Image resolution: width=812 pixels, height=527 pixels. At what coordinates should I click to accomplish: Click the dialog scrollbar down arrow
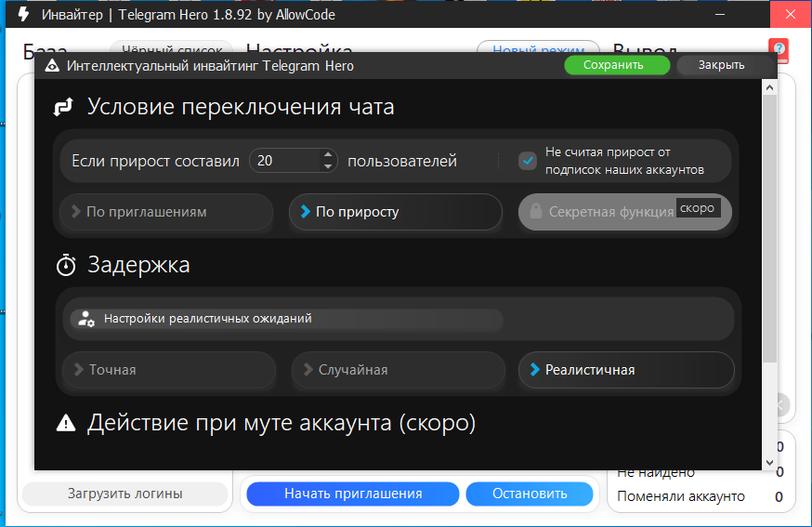pos(769,462)
